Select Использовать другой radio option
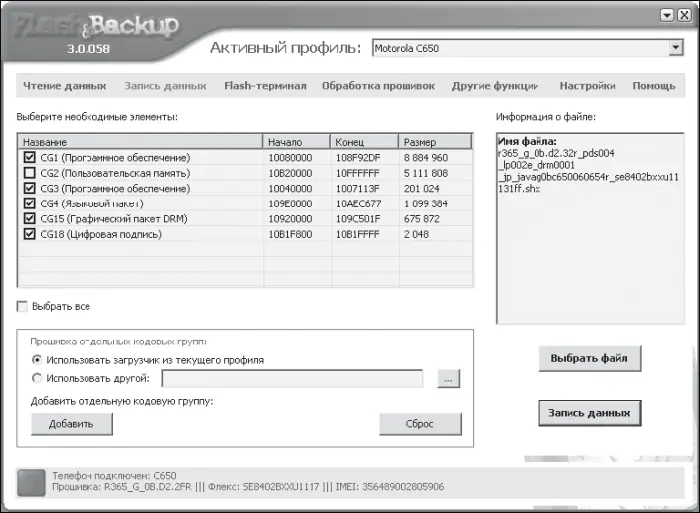Viewport: 700px width, 513px height. pos(38,378)
